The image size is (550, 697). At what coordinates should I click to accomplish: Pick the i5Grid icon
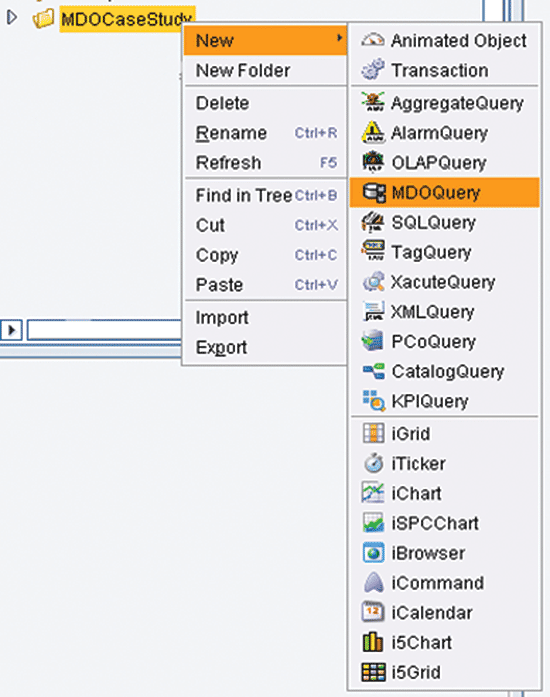[373, 672]
